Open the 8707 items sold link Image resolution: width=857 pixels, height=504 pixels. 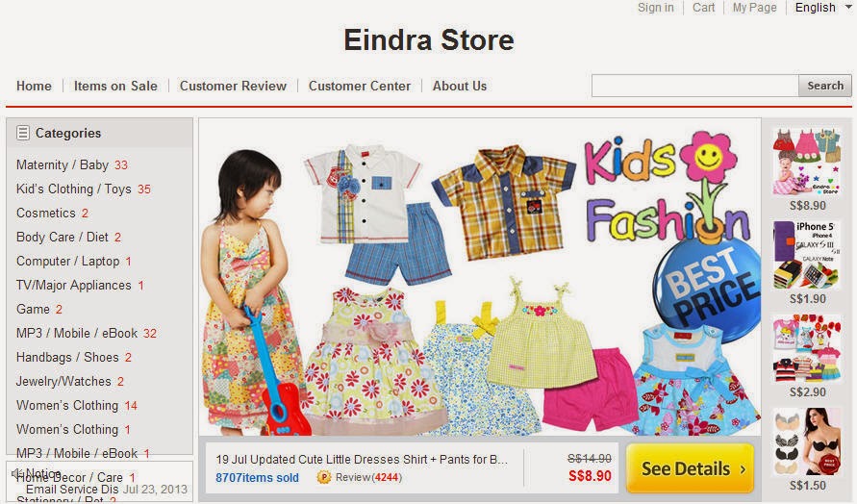(x=257, y=477)
